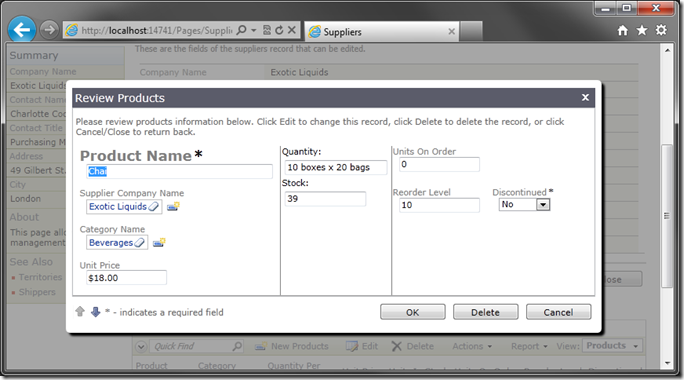This screenshot has width=684, height=380.
Task: Go back with the browser back arrow
Action: (21, 30)
